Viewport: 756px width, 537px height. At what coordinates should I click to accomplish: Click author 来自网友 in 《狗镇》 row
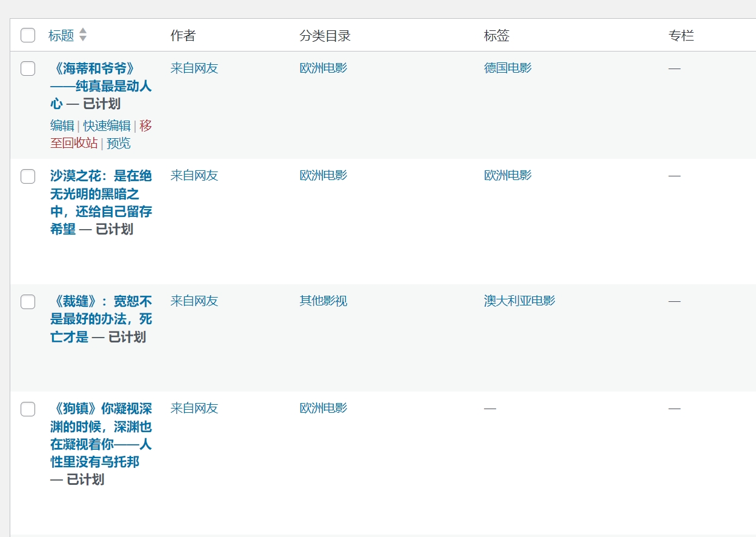coord(194,408)
